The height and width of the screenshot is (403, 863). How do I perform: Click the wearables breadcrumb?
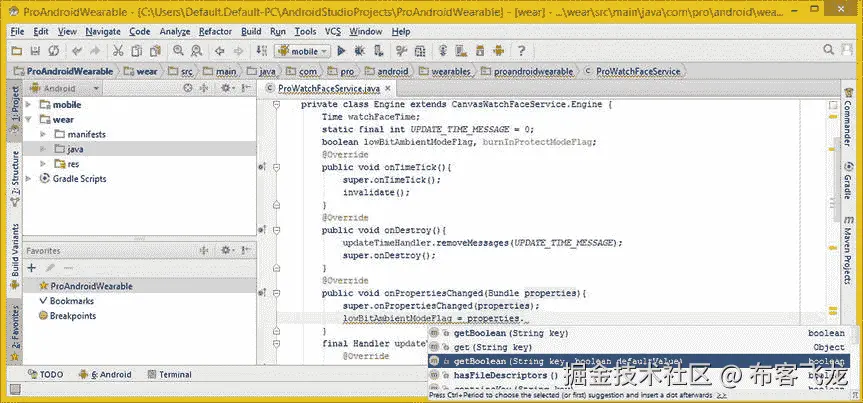click(445, 72)
